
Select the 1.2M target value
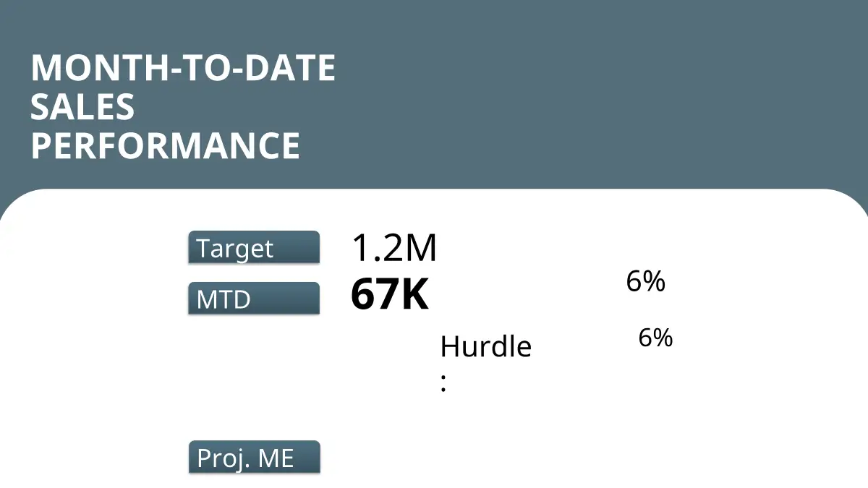(394, 248)
